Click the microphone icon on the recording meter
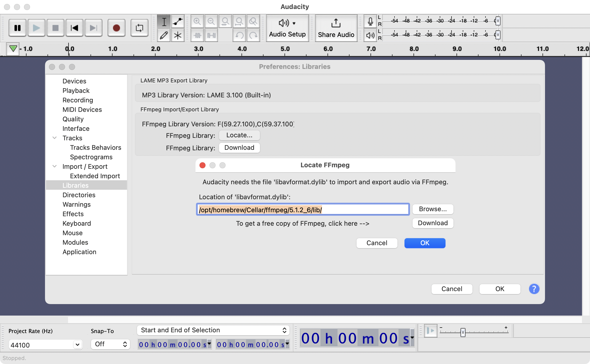This screenshot has width=590, height=364. pos(370,21)
